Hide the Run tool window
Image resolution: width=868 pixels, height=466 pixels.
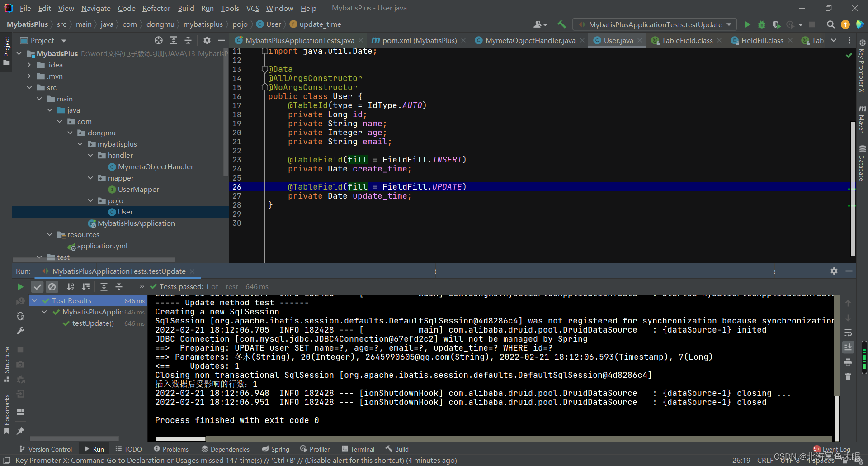(849, 271)
